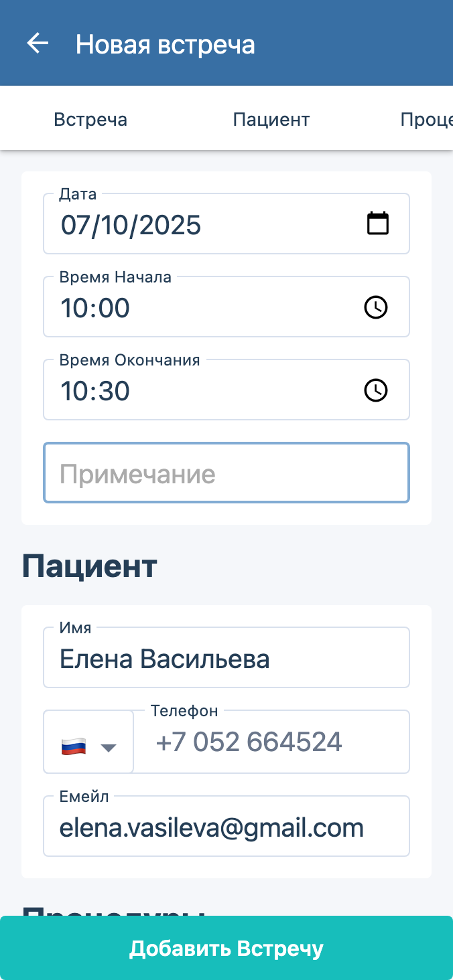Click the Russian flag icon
This screenshot has width=453, height=980.
(x=74, y=747)
